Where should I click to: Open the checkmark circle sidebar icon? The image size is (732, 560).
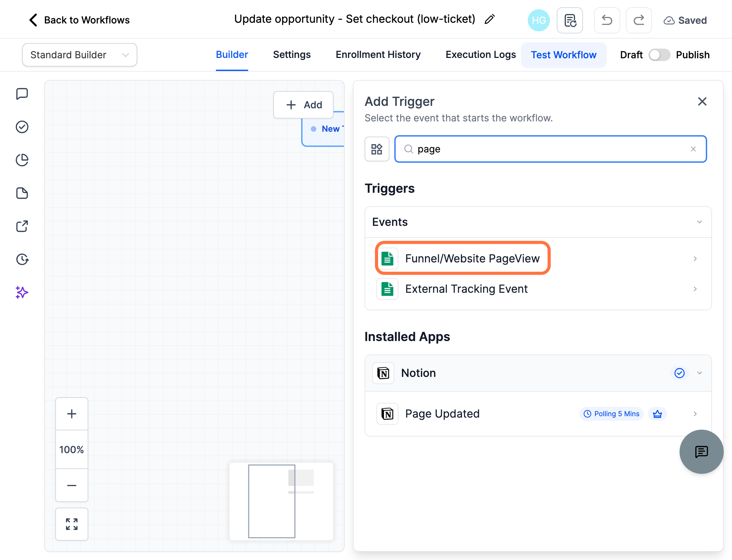click(22, 127)
